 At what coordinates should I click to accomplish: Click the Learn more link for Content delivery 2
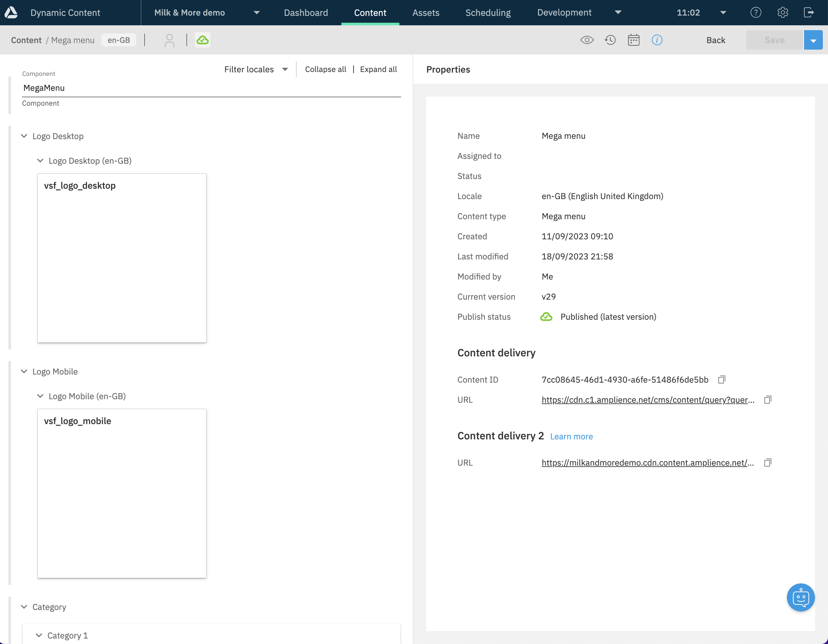pos(571,436)
